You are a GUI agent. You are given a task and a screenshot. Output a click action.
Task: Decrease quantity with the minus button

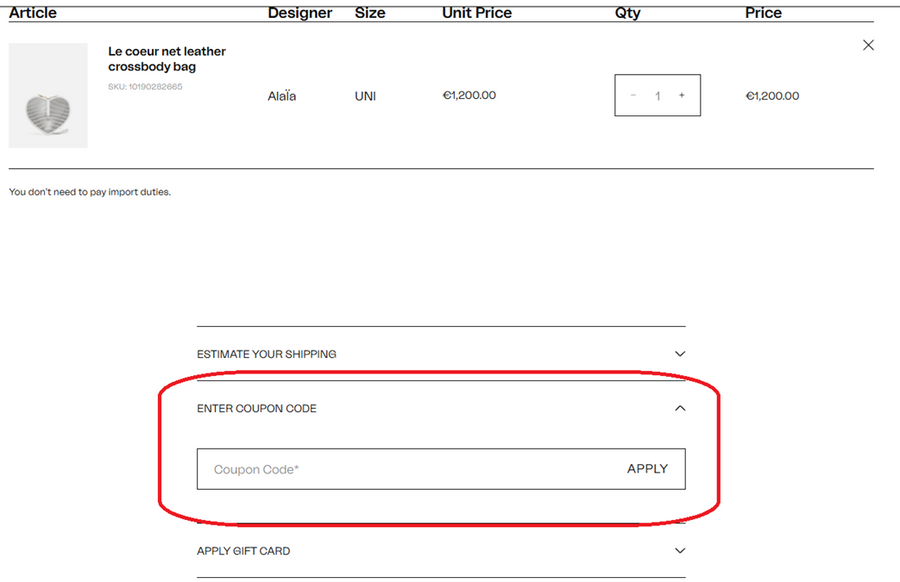[x=633, y=96]
